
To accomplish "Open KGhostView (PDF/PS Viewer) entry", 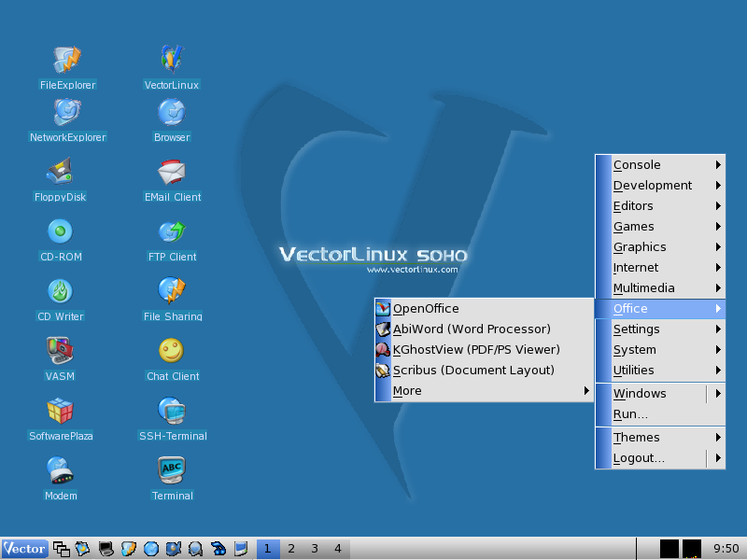I will [476, 350].
